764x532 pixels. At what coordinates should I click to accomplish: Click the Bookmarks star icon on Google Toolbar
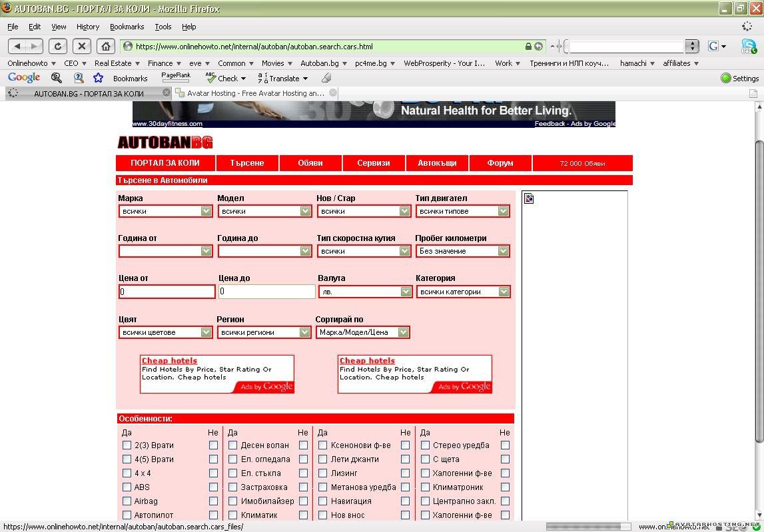point(98,78)
